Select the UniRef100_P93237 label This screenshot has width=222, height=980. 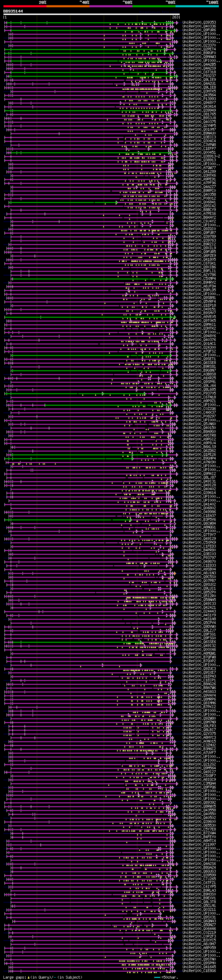tap(199, 76)
